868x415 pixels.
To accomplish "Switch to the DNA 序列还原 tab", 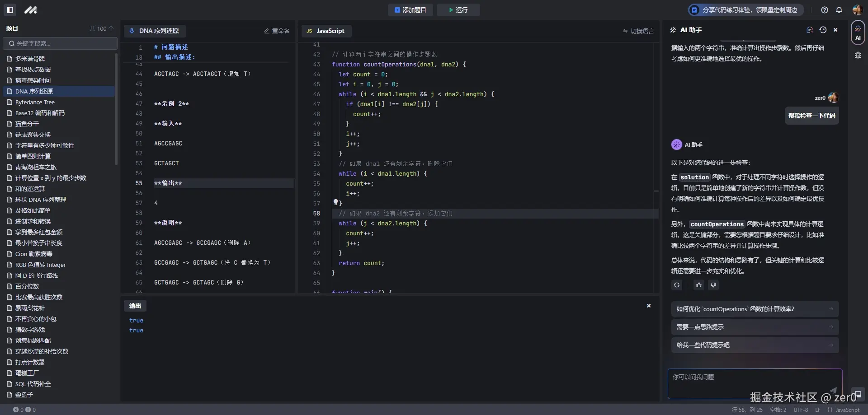I will coord(155,31).
